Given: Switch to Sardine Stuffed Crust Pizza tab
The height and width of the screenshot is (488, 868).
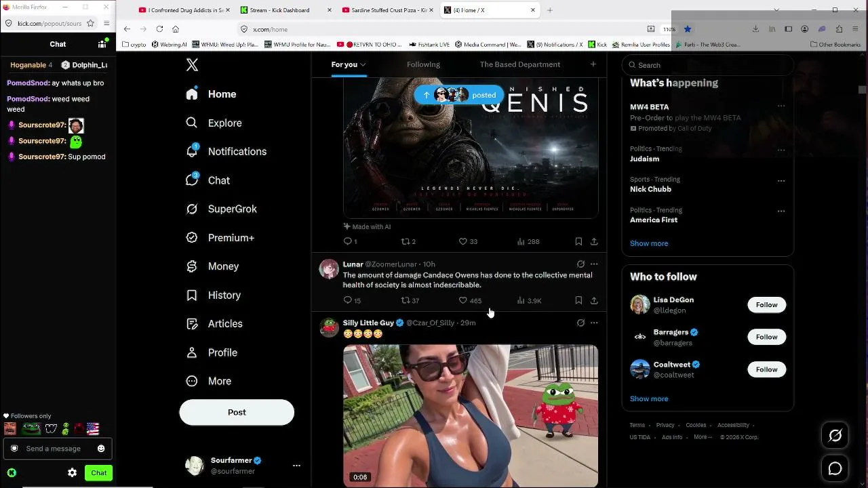Looking at the screenshot, I should pos(387,10).
